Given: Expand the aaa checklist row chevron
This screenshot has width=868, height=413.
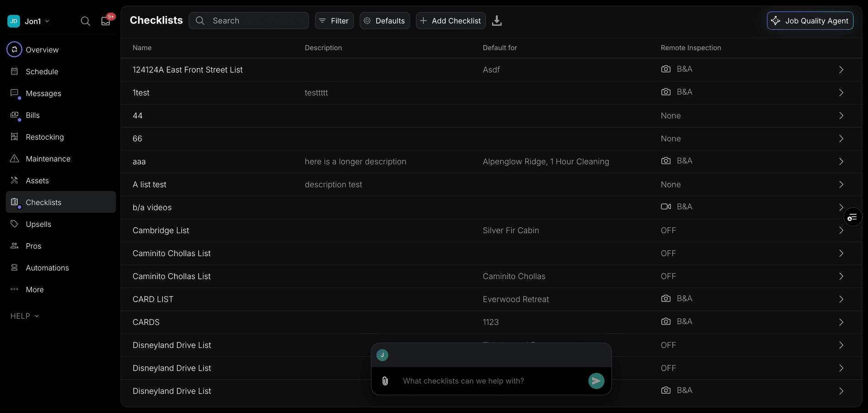Looking at the screenshot, I should click(x=841, y=161).
